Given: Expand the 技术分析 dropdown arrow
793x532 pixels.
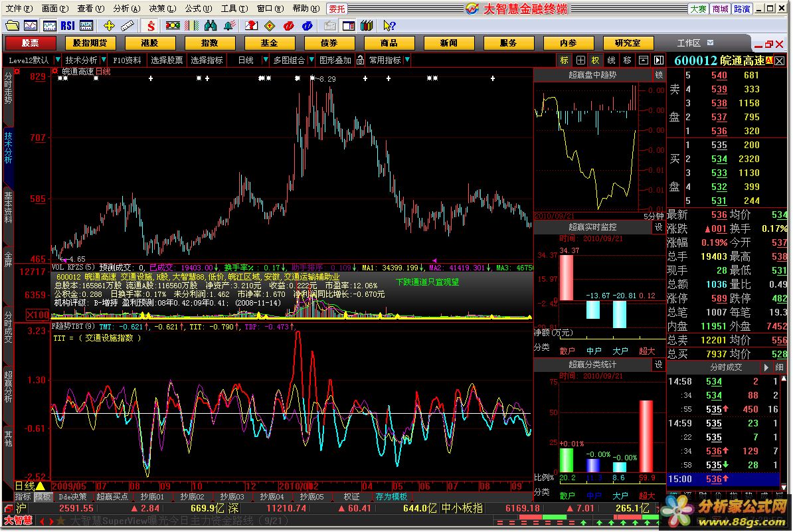Looking at the screenshot, I should [104, 60].
